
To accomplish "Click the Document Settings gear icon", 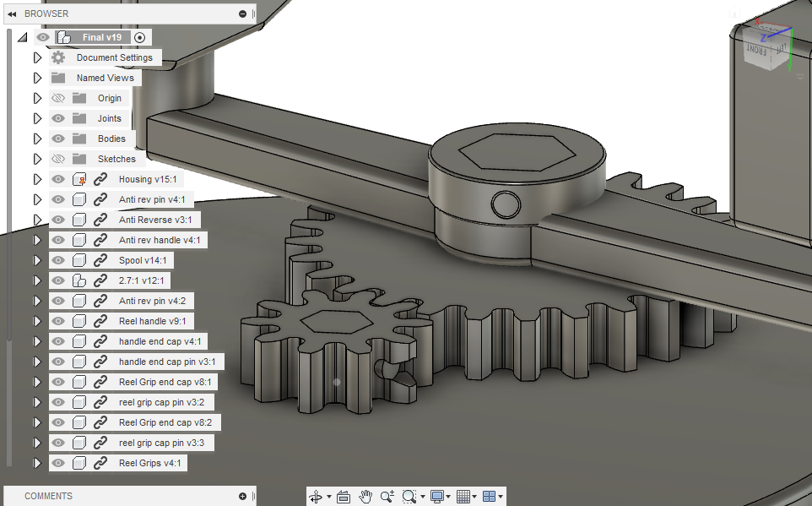I will 57,57.
